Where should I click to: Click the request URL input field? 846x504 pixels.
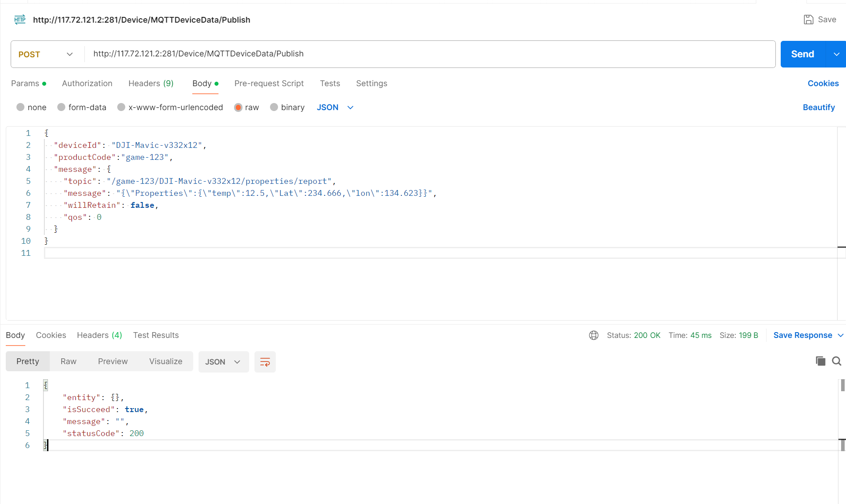[x=430, y=54]
